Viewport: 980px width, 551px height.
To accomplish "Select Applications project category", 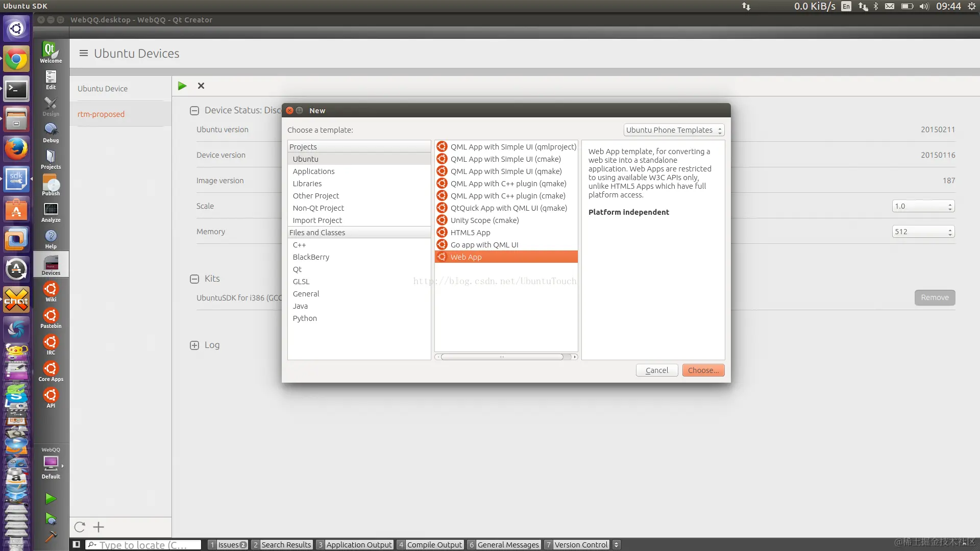I will 313,171.
